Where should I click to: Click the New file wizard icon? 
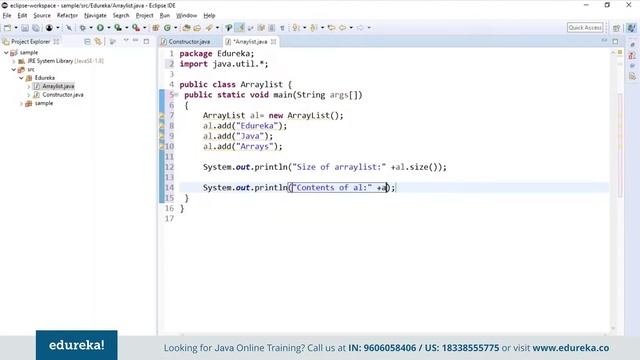(x=7, y=28)
